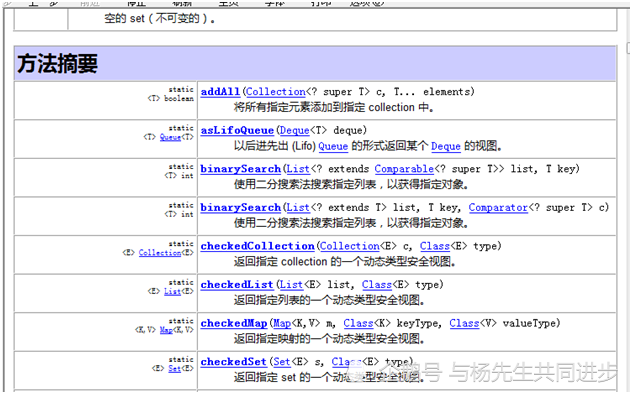
Task: Click List return type beside checkedList
Action: click(173, 292)
